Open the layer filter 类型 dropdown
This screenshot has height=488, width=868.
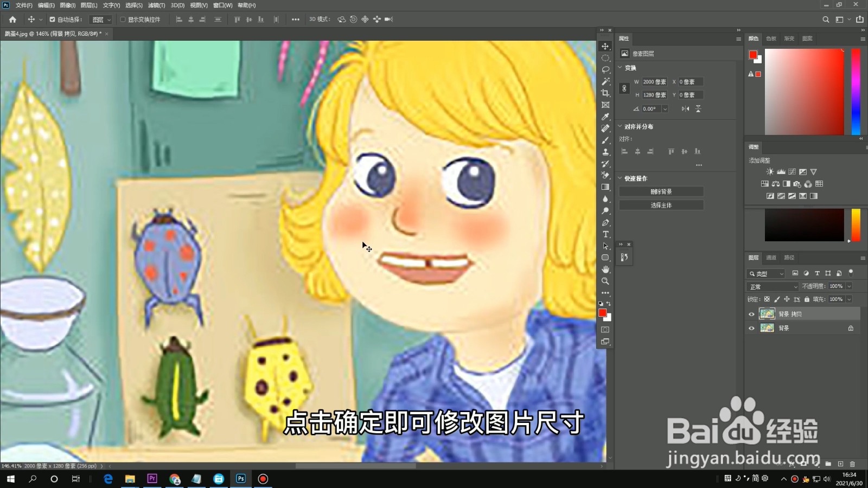pos(766,274)
